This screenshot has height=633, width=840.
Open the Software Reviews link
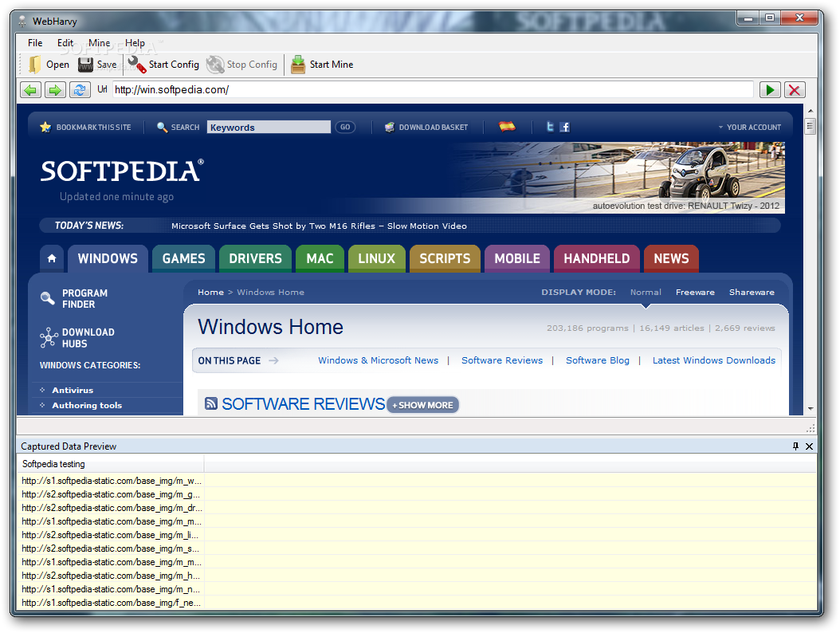(x=502, y=360)
